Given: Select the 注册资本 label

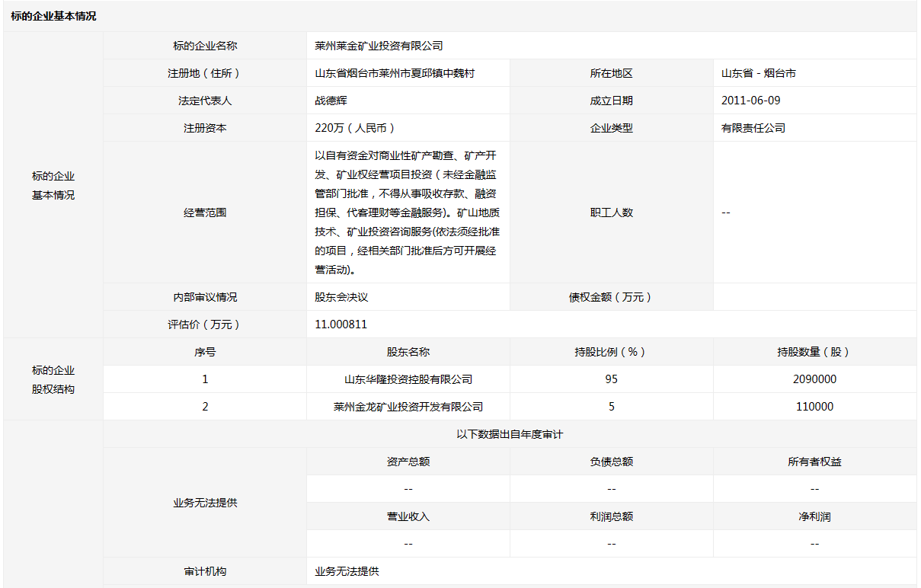Looking at the screenshot, I should point(205,128).
